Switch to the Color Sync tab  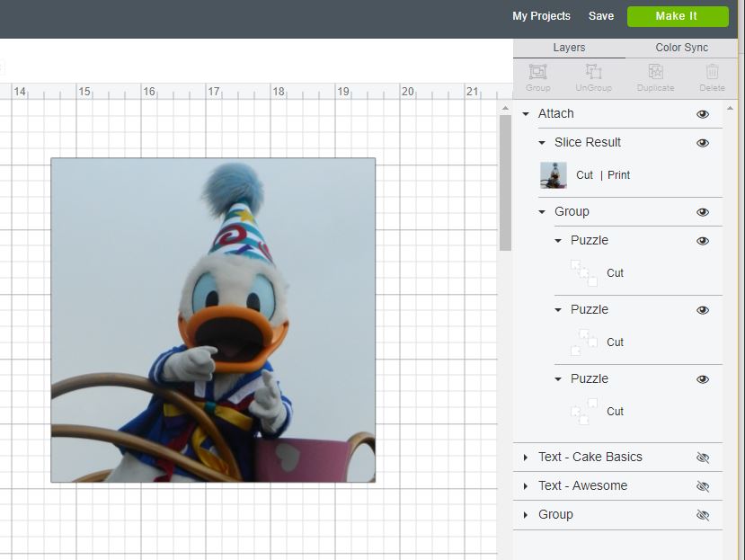click(682, 48)
